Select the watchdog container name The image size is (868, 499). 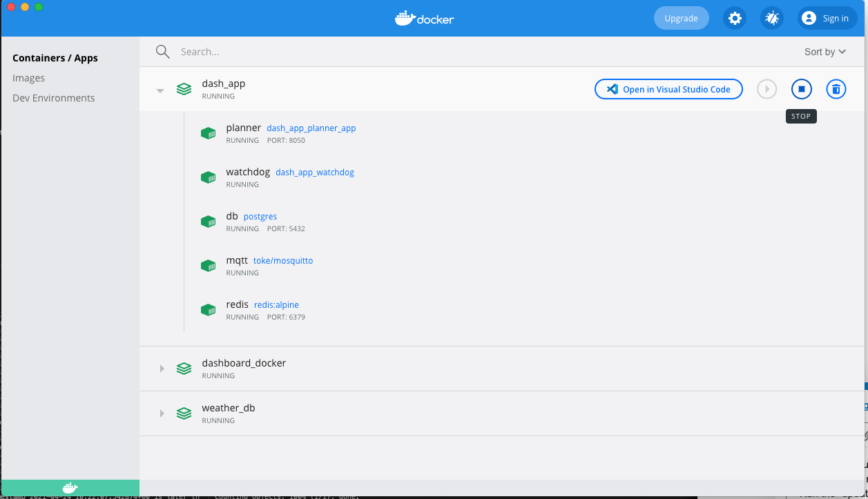coord(248,172)
